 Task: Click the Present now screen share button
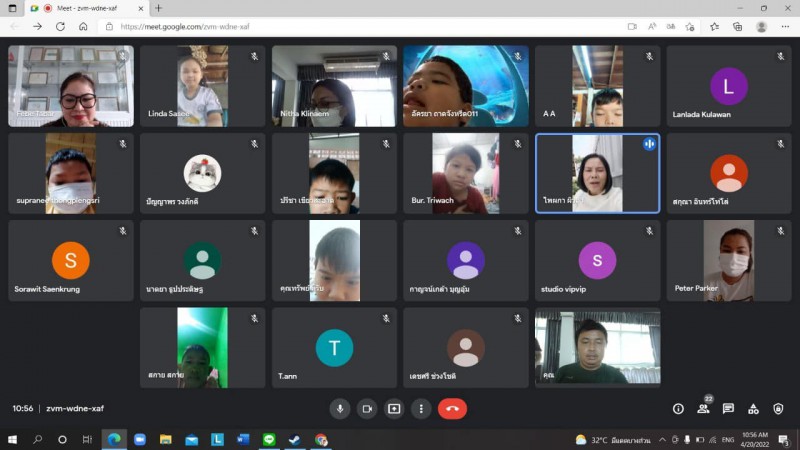(394, 409)
